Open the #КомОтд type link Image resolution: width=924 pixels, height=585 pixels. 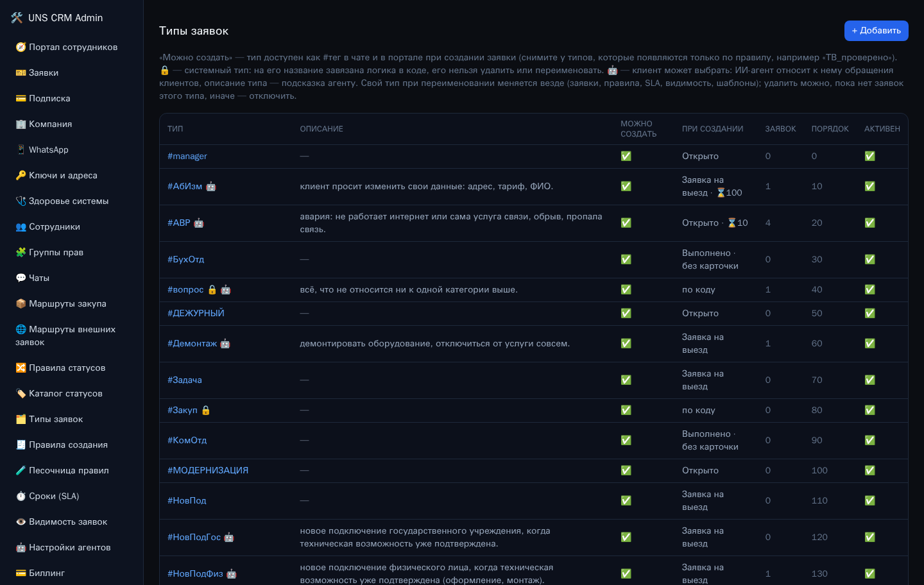click(187, 440)
